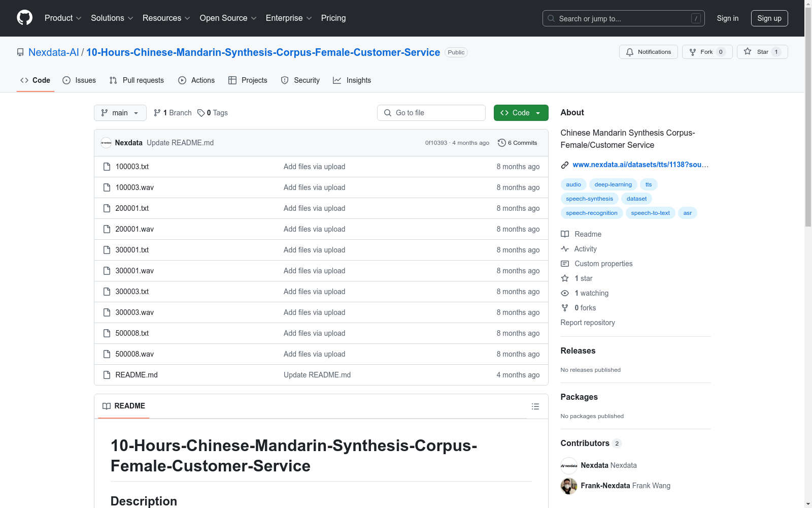Open the README outline icon
Image resolution: width=812 pixels, height=508 pixels.
click(535, 406)
